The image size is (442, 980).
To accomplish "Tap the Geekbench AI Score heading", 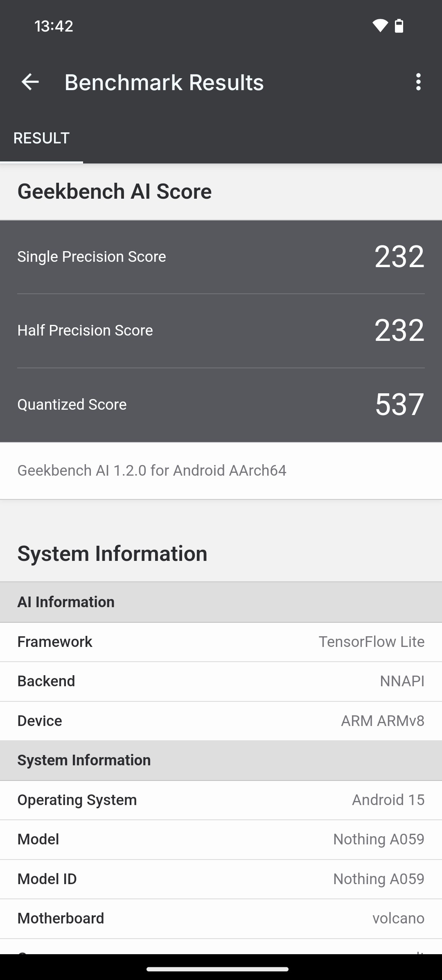I will [x=115, y=191].
